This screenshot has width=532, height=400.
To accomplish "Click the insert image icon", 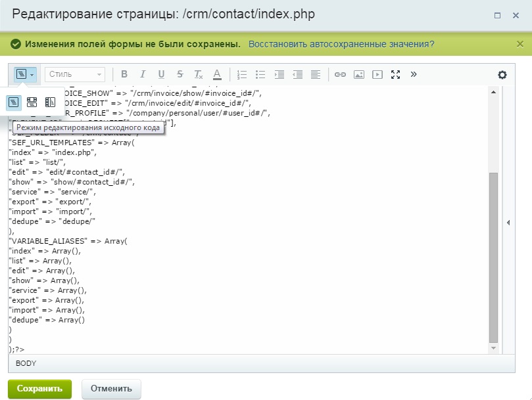I will pos(358,75).
